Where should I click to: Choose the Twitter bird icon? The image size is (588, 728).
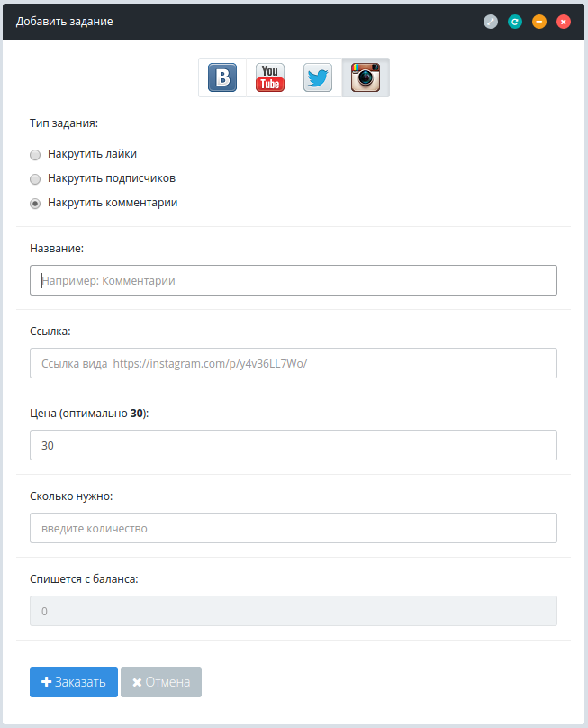tap(318, 77)
